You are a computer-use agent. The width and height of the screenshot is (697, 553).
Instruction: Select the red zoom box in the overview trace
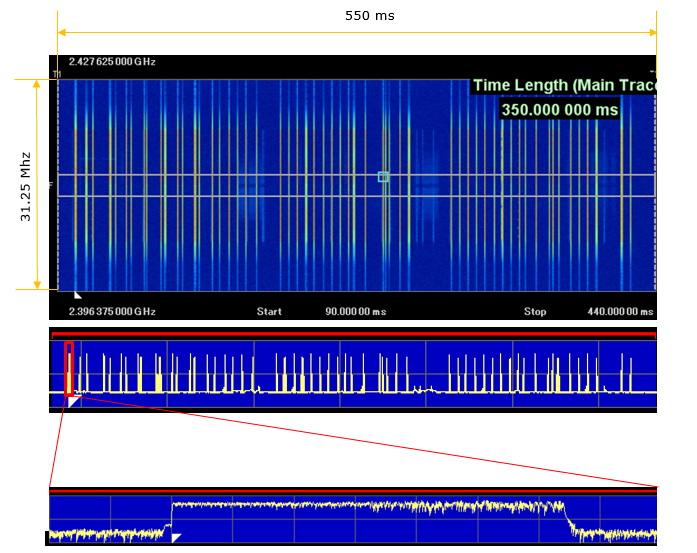pyautogui.click(x=68, y=368)
